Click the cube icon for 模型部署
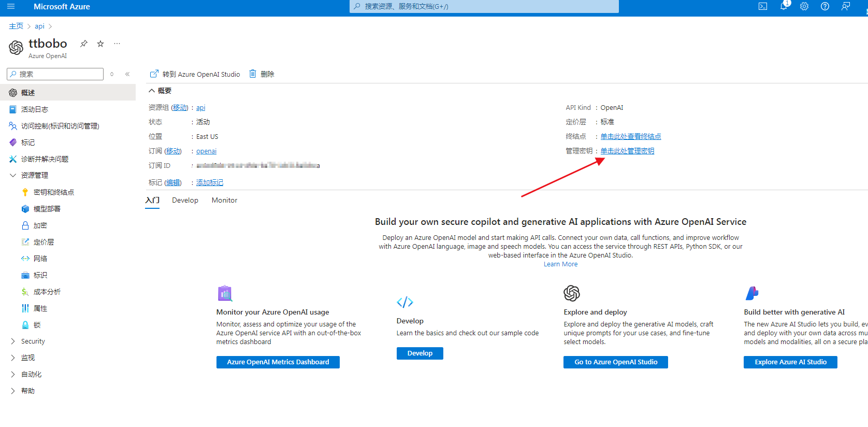 pos(25,209)
